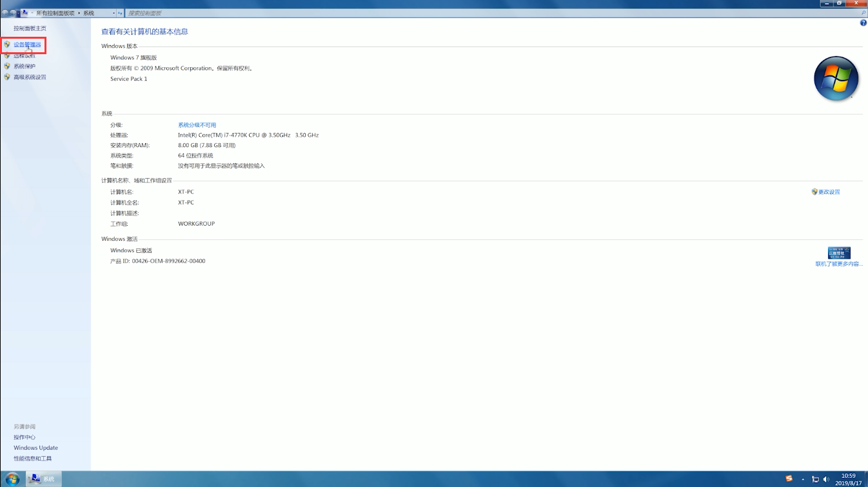
Task: Click the shield icon next to 高级系统设置
Action: (x=7, y=77)
